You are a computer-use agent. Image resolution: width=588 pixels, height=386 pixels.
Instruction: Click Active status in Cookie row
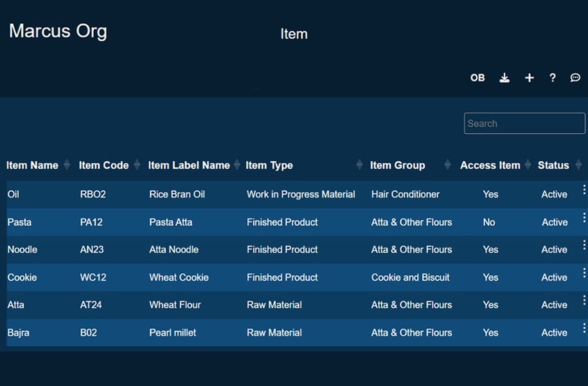[554, 277]
